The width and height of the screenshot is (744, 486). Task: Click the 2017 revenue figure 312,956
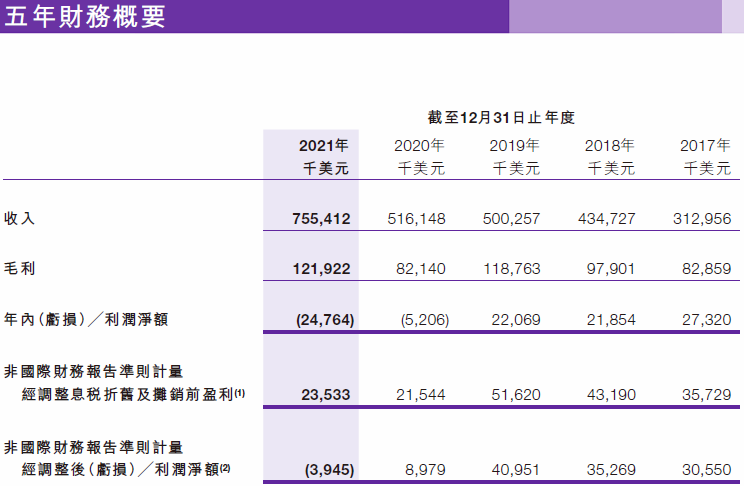[x=702, y=219]
